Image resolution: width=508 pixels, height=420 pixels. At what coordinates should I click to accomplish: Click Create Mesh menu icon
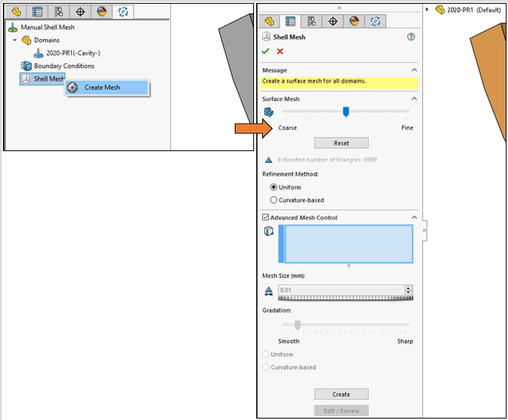point(73,87)
